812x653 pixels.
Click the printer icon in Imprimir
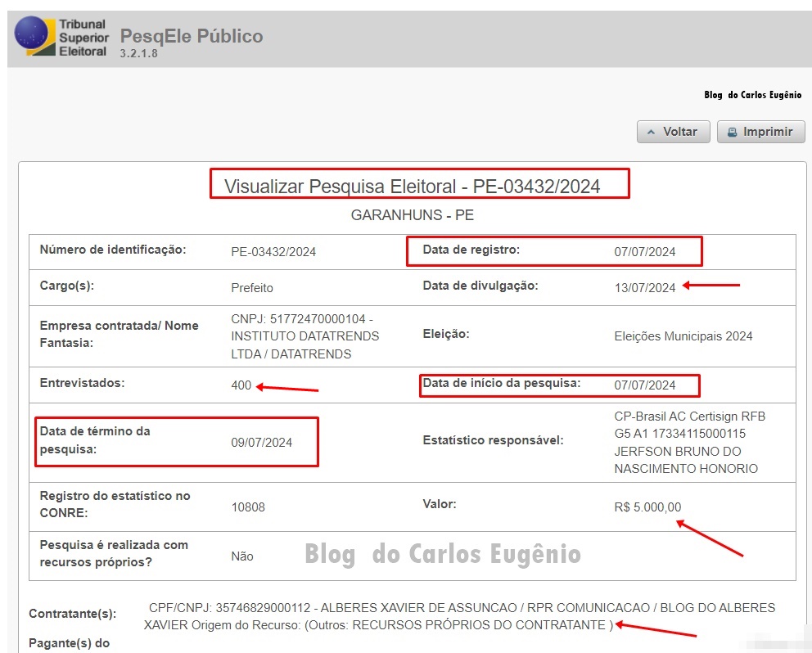[x=732, y=132]
